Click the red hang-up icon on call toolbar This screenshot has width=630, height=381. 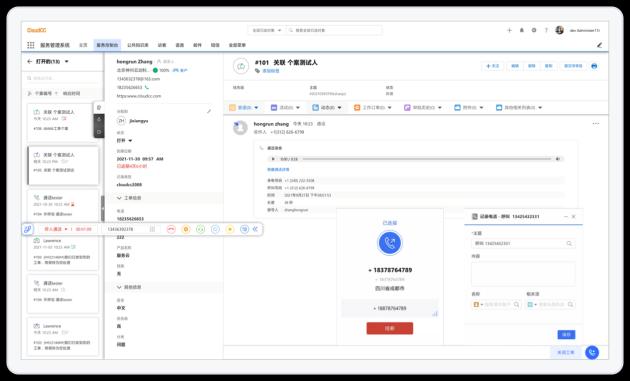tap(171, 229)
